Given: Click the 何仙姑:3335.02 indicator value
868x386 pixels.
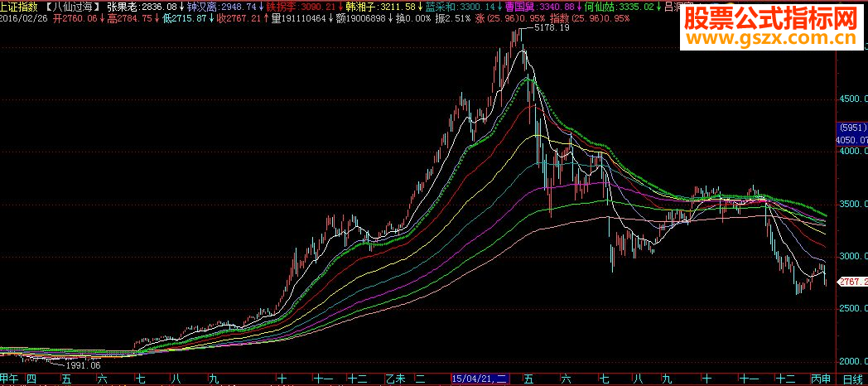Looking at the screenshot, I should point(619,7).
